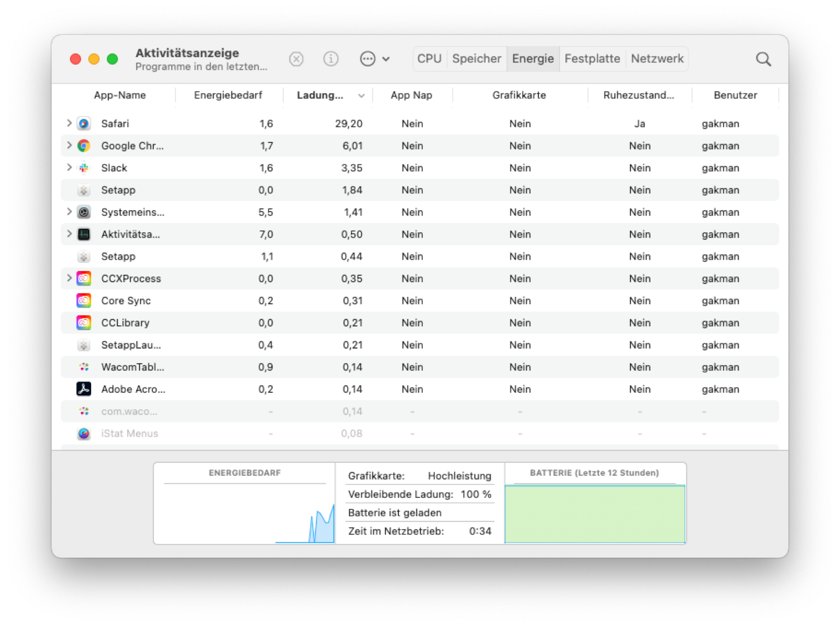The width and height of the screenshot is (840, 626).
Task: Sort by the App Nap column
Action: pos(411,95)
